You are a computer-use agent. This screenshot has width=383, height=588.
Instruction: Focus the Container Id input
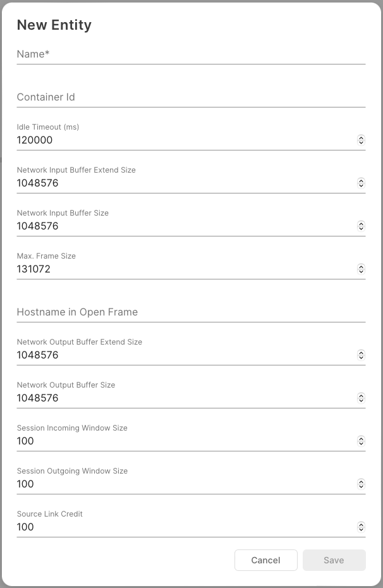(x=190, y=97)
